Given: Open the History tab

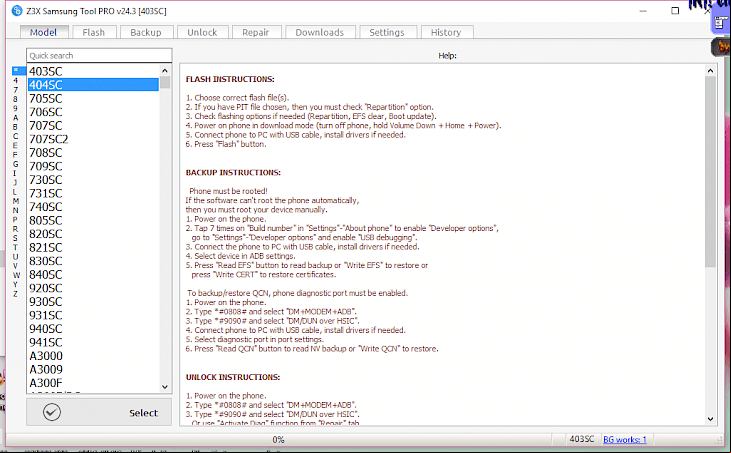Looking at the screenshot, I should point(447,32).
